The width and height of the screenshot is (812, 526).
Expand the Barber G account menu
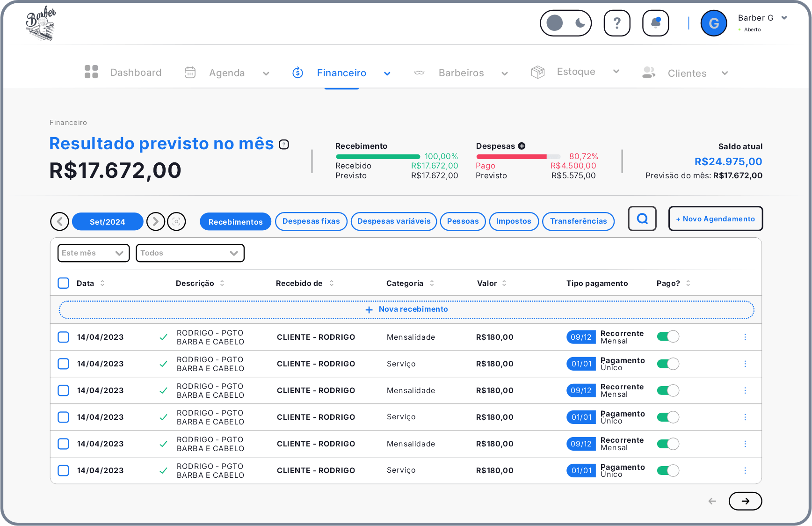784,18
